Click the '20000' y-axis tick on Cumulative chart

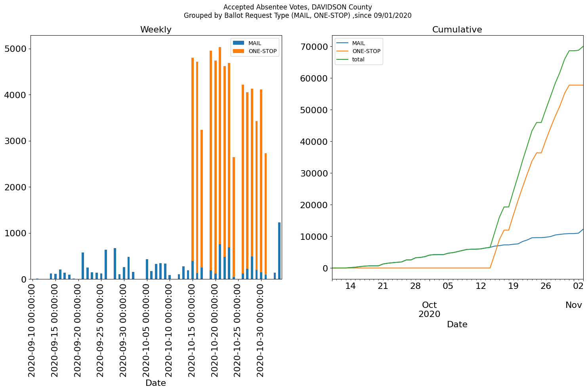tap(314, 205)
